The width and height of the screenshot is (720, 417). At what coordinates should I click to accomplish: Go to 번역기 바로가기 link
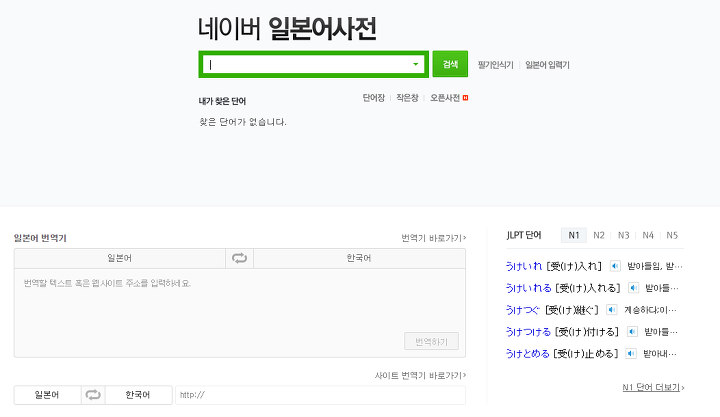point(434,238)
